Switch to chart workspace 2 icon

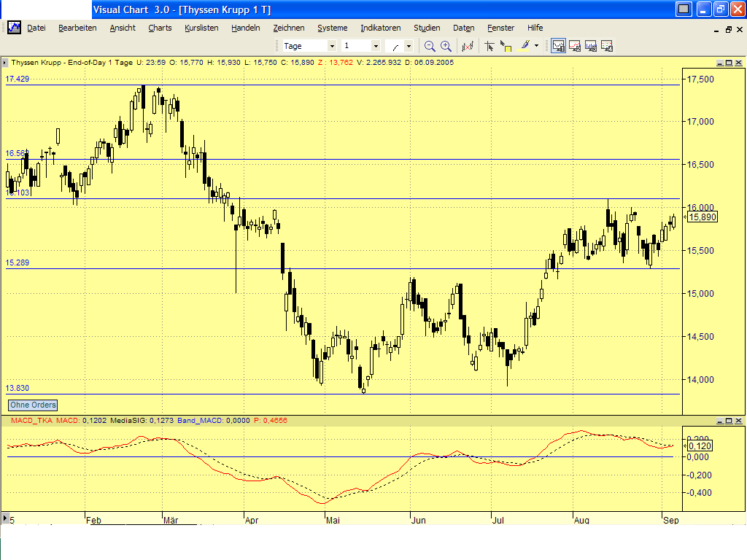[x=575, y=45]
